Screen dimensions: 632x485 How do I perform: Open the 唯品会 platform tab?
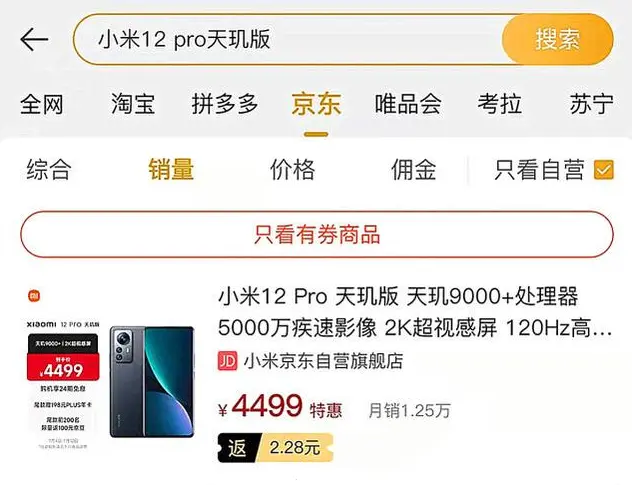(408, 104)
